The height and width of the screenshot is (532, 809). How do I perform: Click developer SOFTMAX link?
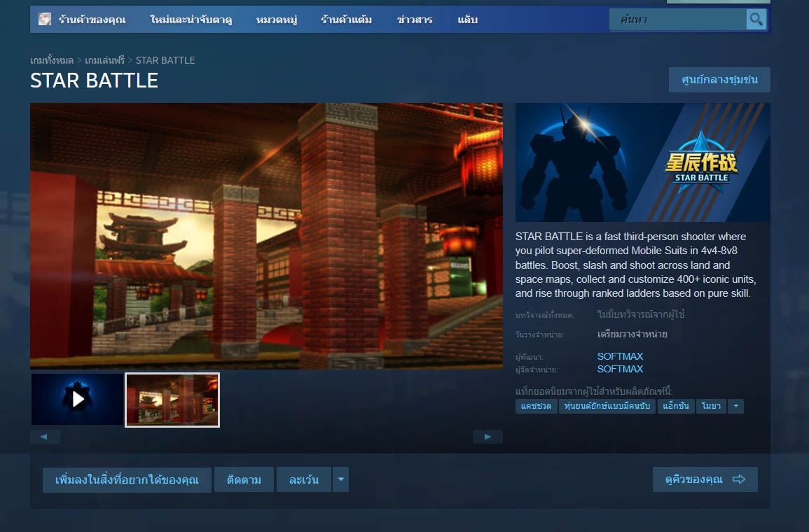620,356
